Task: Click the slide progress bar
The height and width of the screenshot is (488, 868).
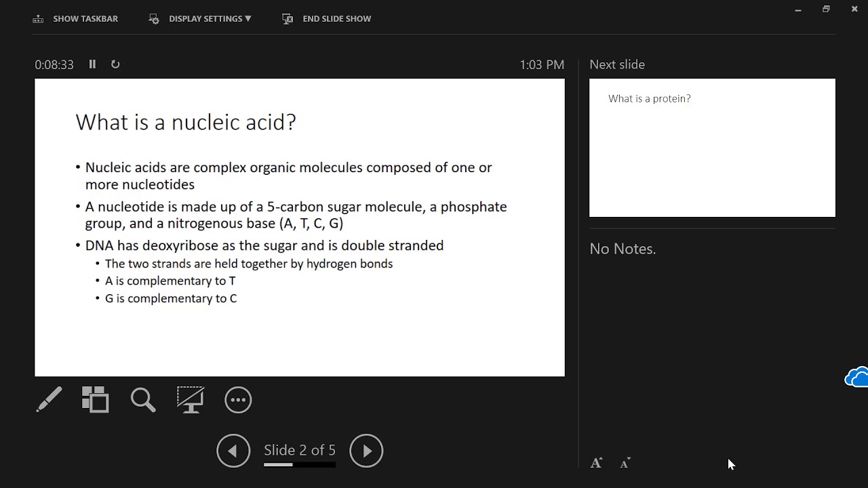Action: (300, 465)
